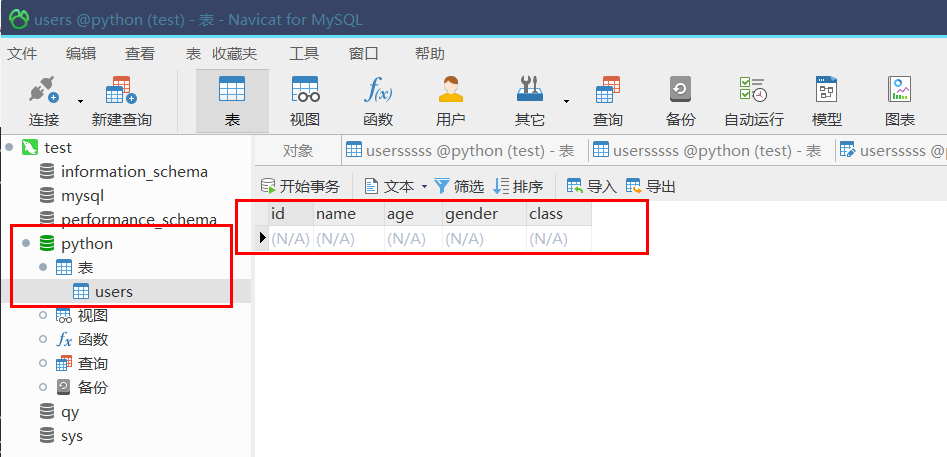The width and height of the screenshot is (947, 457).
Task: Click the 图表 (Chart) toolbar icon
Action: click(x=900, y=100)
